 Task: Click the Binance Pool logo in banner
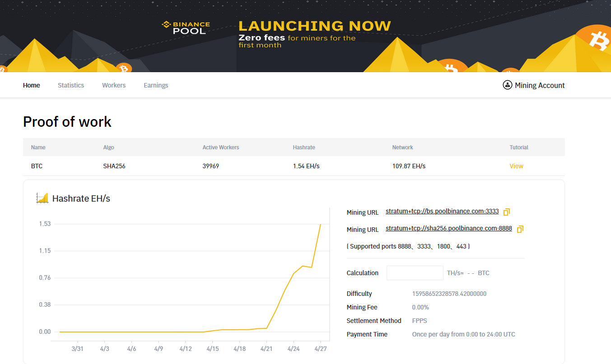click(x=186, y=27)
